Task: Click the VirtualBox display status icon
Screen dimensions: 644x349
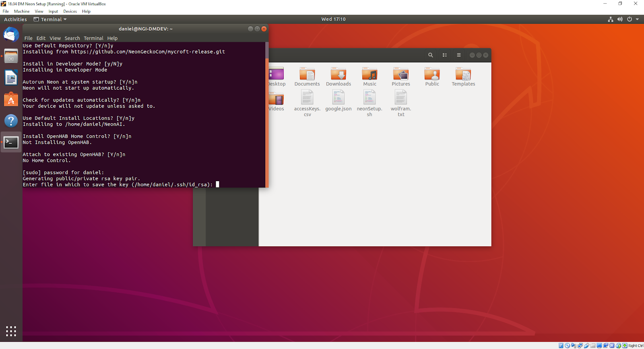Action: (x=599, y=345)
